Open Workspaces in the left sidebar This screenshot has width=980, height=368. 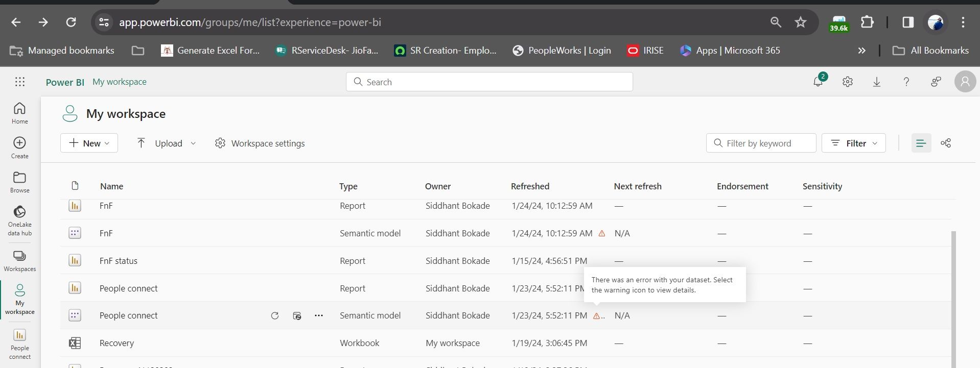(20, 261)
